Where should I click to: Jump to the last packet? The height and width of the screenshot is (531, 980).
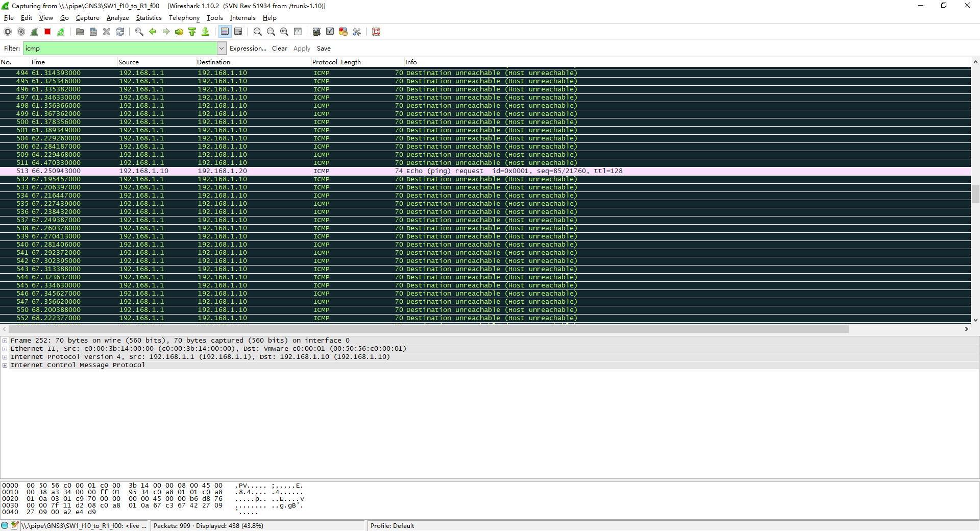206,32
